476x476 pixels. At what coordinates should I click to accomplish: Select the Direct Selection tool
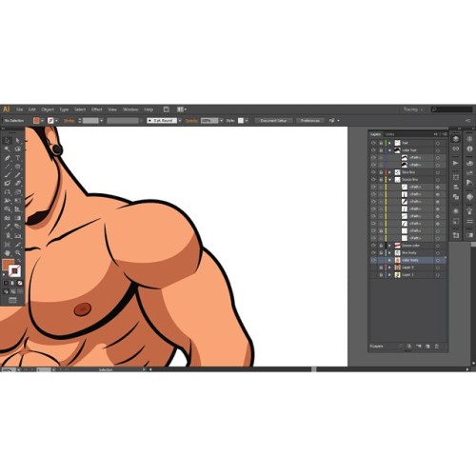pos(18,140)
